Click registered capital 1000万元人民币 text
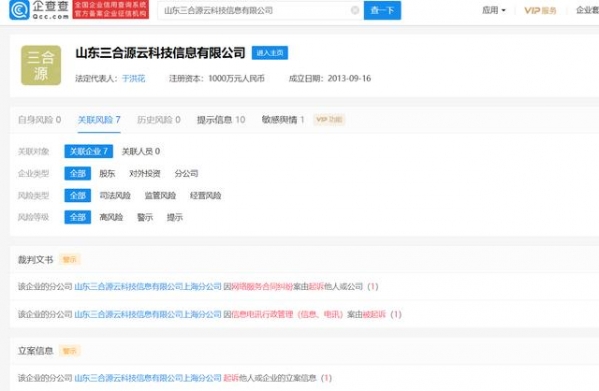Viewport: 599px width, 391px height. [236, 79]
